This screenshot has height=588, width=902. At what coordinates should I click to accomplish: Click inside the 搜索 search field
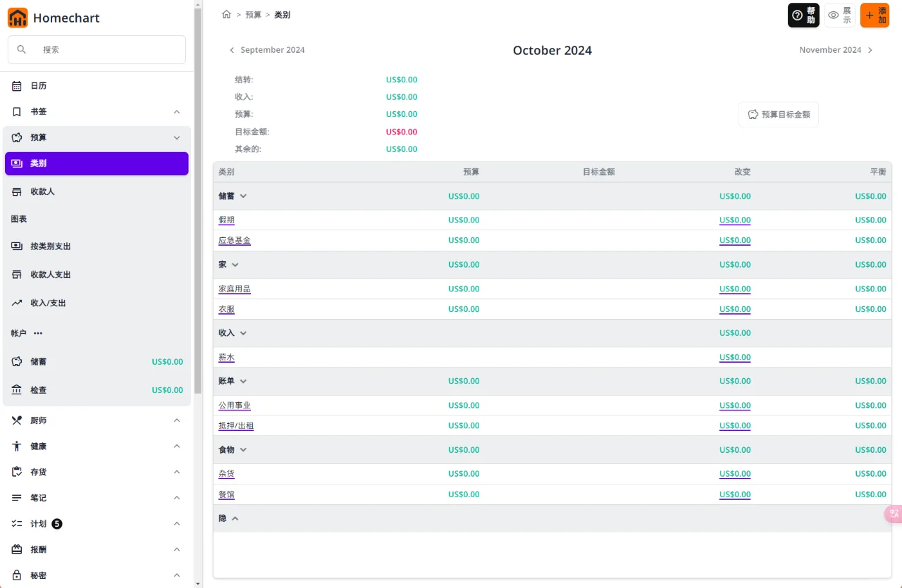click(97, 49)
